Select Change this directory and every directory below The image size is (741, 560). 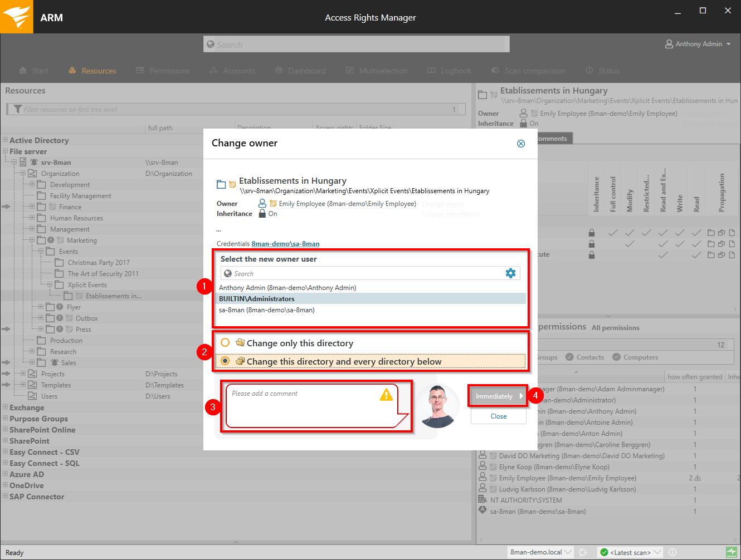tap(226, 361)
